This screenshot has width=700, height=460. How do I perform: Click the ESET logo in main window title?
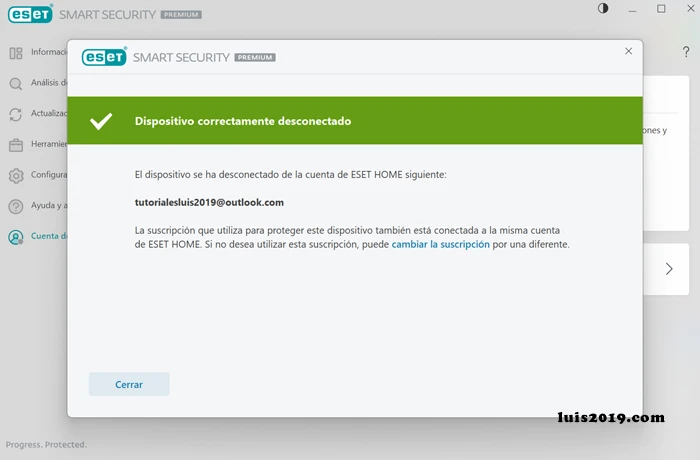pos(30,14)
